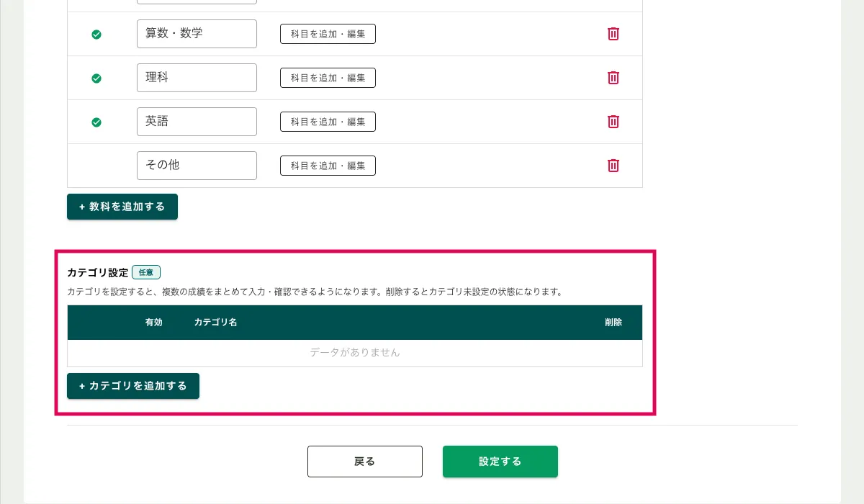864x504 pixels.
Task: Delete the 算数・数学 subject row
Action: pyautogui.click(x=613, y=34)
